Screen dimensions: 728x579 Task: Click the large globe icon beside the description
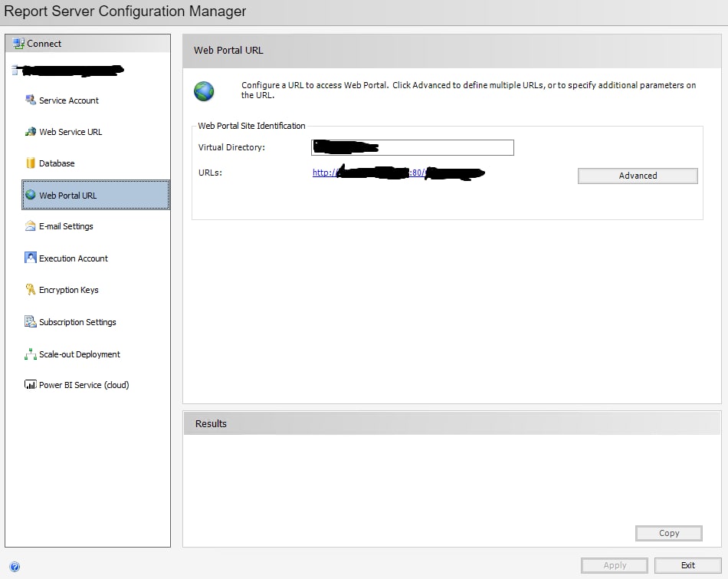204,91
